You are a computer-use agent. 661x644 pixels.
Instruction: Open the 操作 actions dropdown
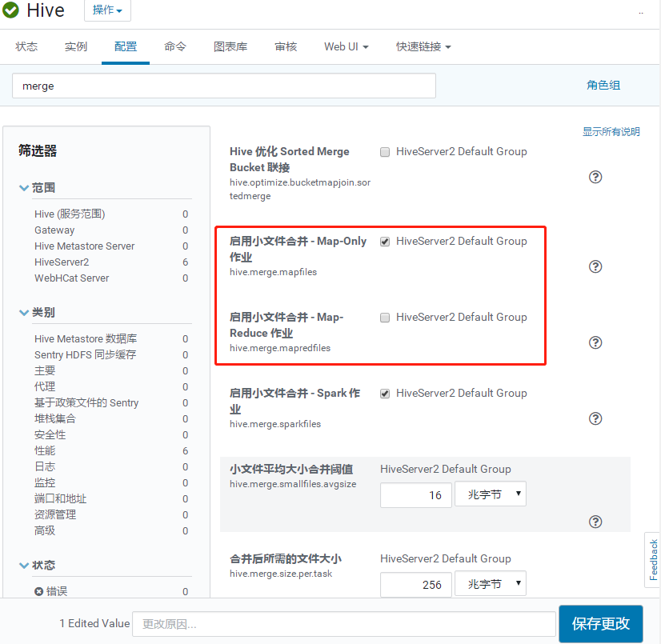click(107, 10)
